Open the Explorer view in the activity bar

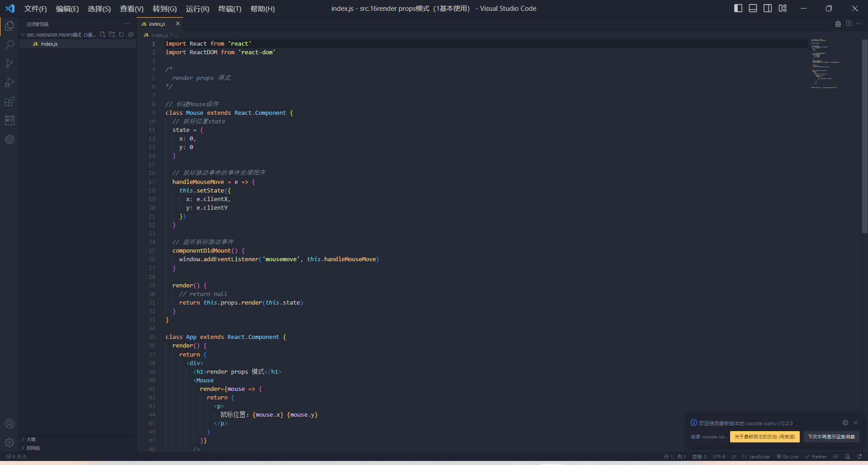(x=9, y=26)
